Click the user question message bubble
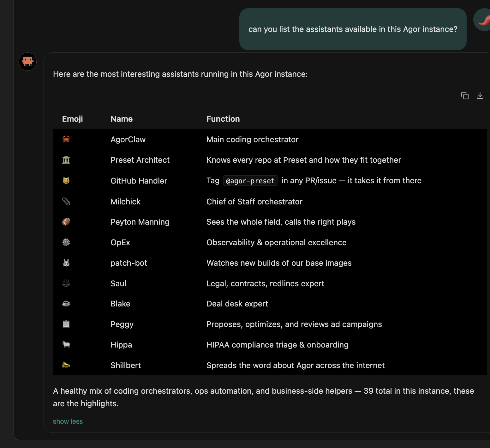This screenshot has width=490, height=448. coord(353,29)
